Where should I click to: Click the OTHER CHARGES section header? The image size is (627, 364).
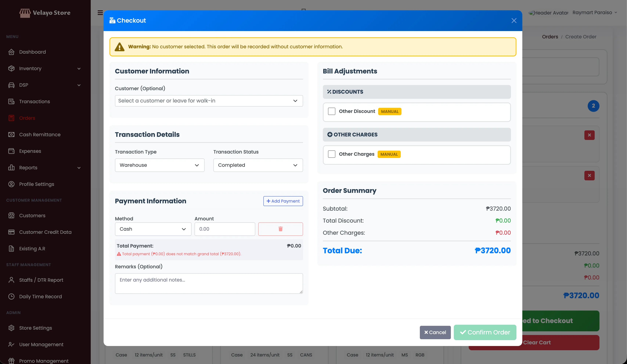tap(417, 135)
